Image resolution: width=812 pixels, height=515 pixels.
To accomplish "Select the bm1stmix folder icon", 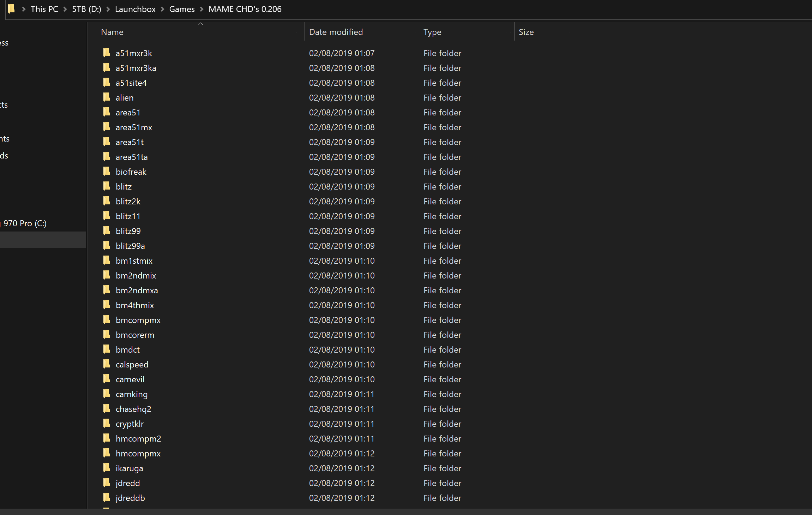I will tap(107, 261).
